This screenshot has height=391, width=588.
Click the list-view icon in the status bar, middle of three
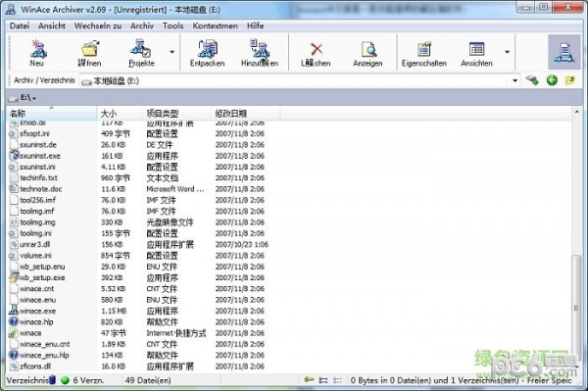point(323,380)
